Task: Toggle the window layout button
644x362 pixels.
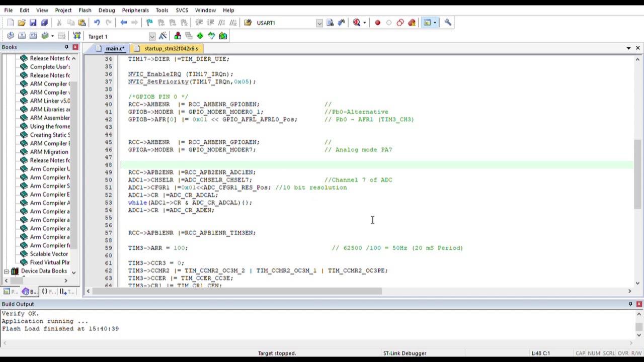Action: coord(427,23)
